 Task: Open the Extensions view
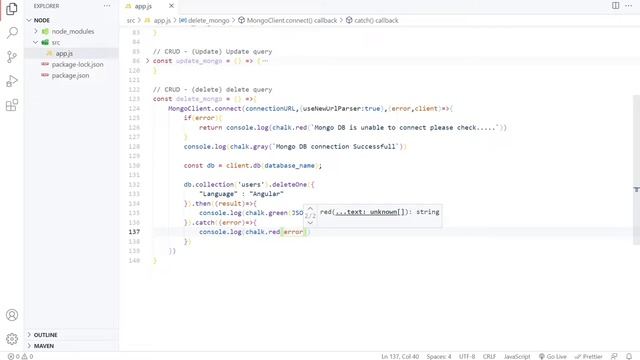[12, 105]
